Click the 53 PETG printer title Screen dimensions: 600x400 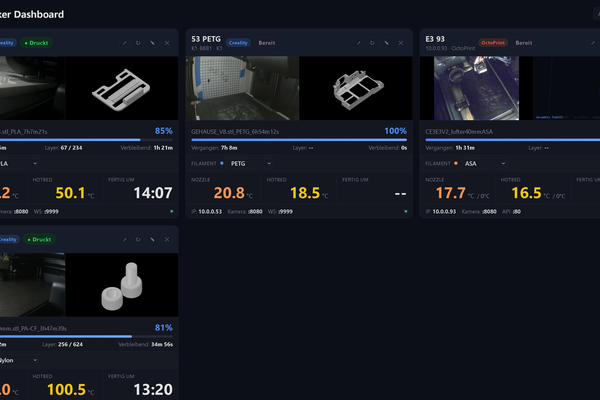coord(206,39)
